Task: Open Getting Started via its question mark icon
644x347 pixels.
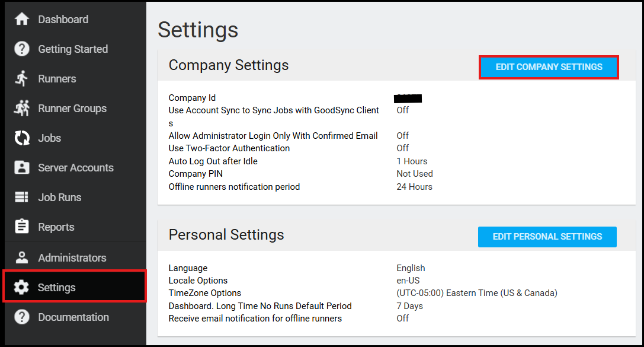Action: point(21,49)
